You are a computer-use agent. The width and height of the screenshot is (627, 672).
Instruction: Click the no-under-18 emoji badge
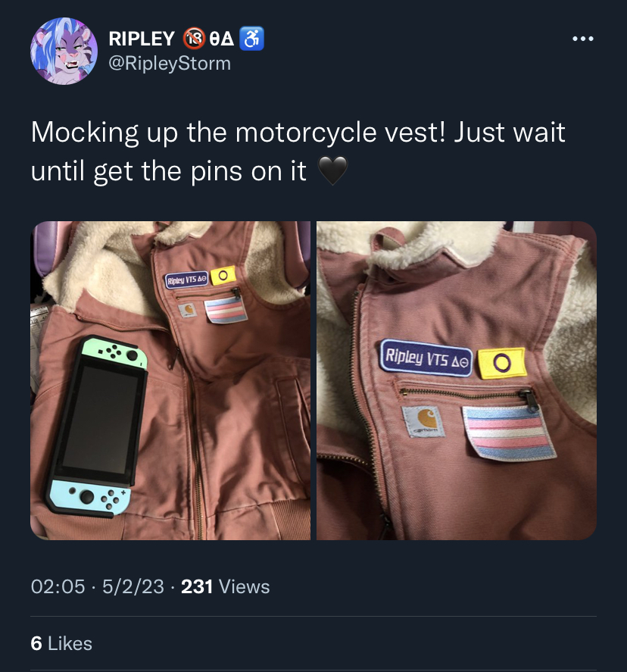[195, 39]
